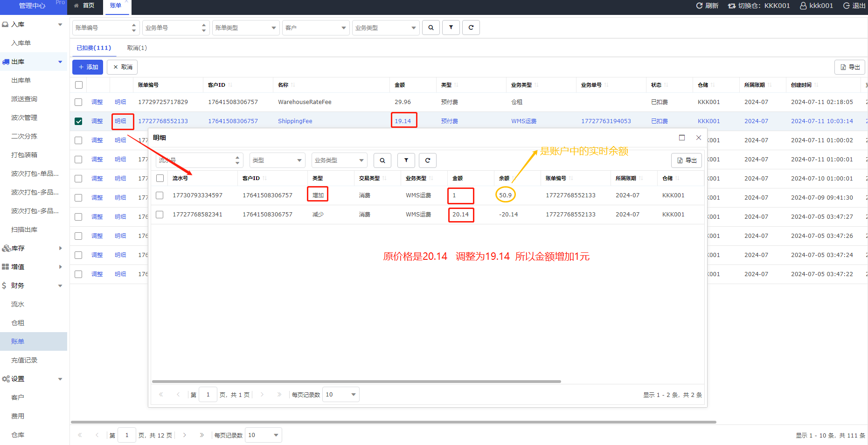Go to next page in main pager
Screen dimensions: 868x445
[185, 435]
